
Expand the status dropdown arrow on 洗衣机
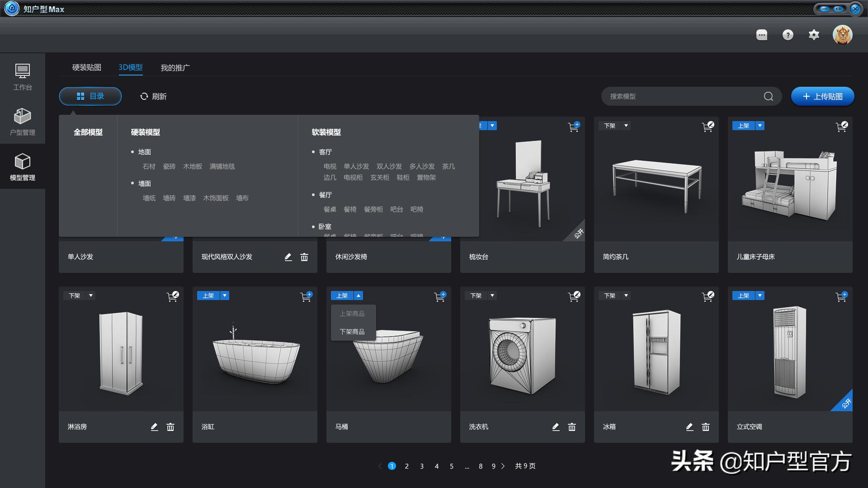click(492, 296)
